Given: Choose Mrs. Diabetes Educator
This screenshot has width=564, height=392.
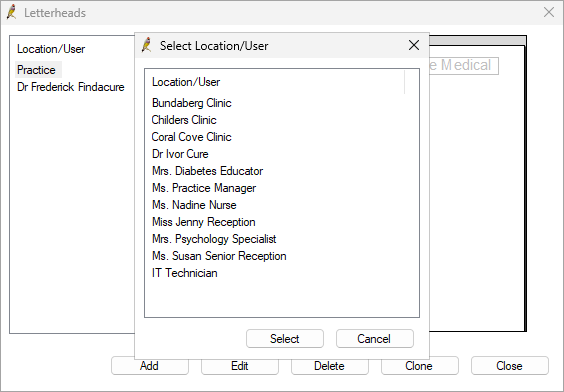Looking at the screenshot, I should 207,171.
